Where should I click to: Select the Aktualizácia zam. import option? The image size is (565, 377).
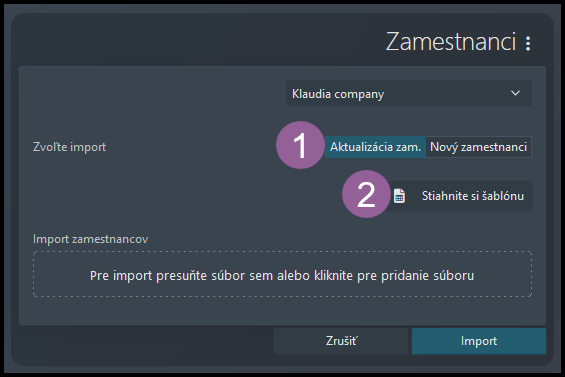375,147
